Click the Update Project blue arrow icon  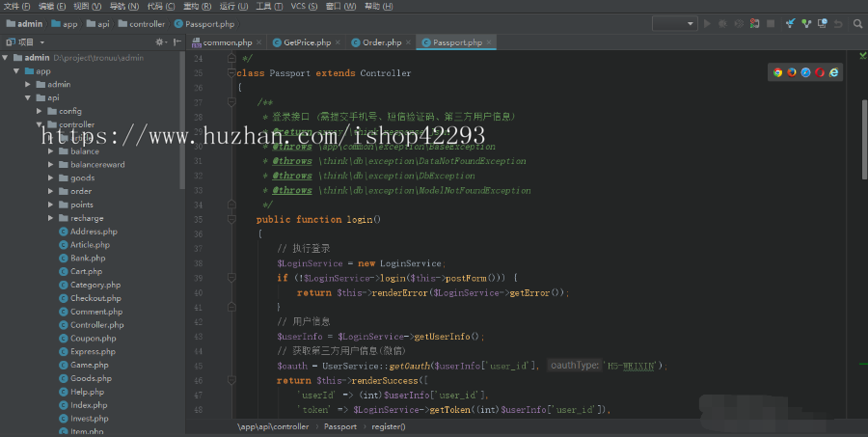[x=790, y=23]
